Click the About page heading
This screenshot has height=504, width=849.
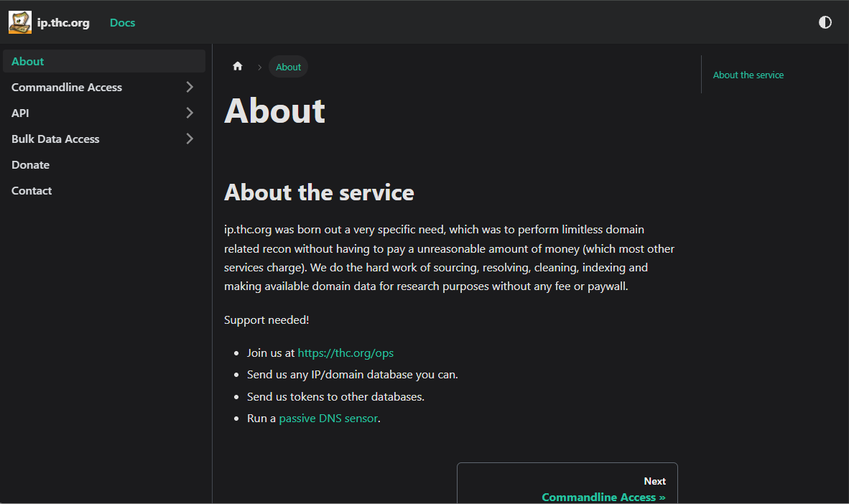point(274,110)
